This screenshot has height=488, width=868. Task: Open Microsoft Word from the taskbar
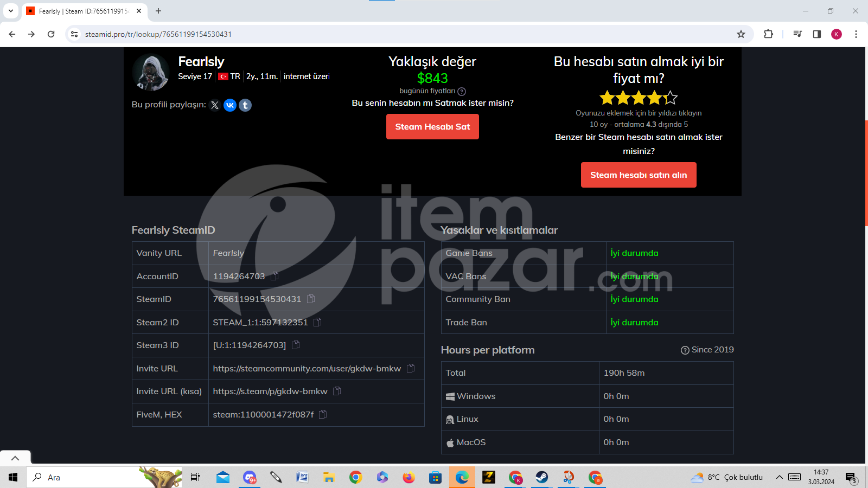[303, 477]
